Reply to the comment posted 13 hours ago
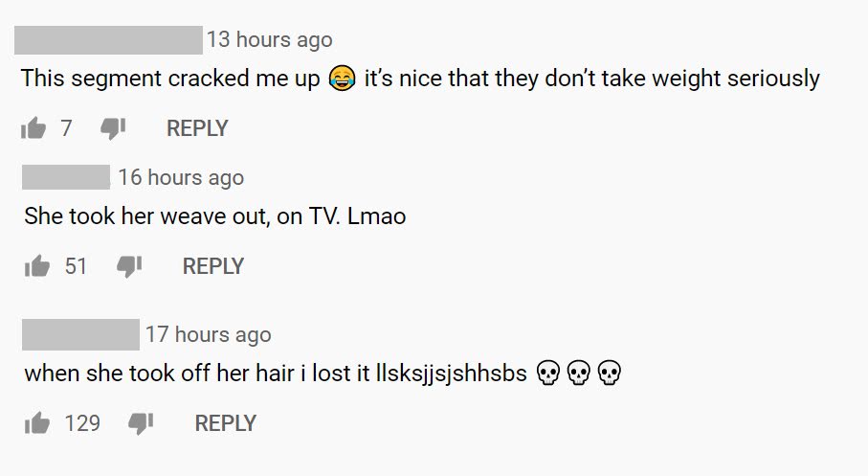Screen dimensions: 868x476 (x=197, y=128)
